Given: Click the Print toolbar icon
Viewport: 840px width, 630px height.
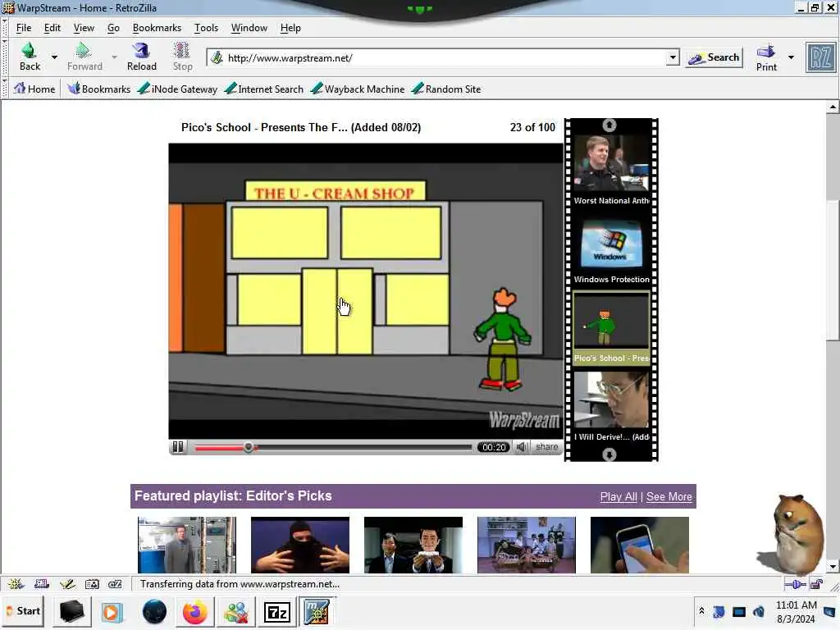Looking at the screenshot, I should [766, 57].
